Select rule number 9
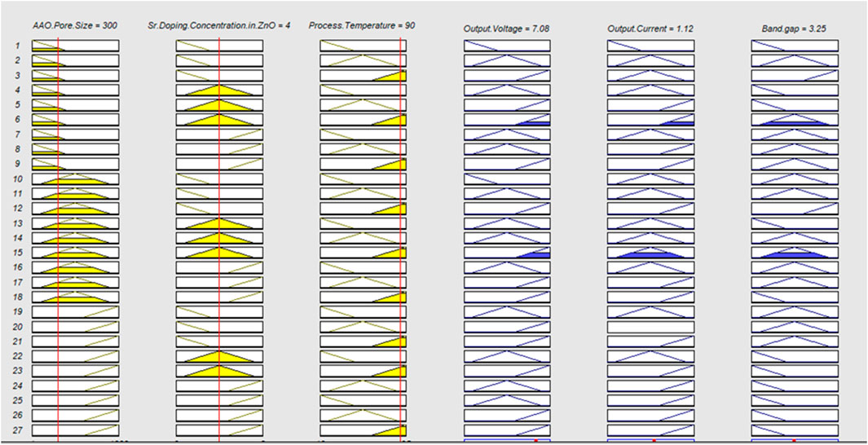Screen dimensions: 868x445 pos(18,164)
